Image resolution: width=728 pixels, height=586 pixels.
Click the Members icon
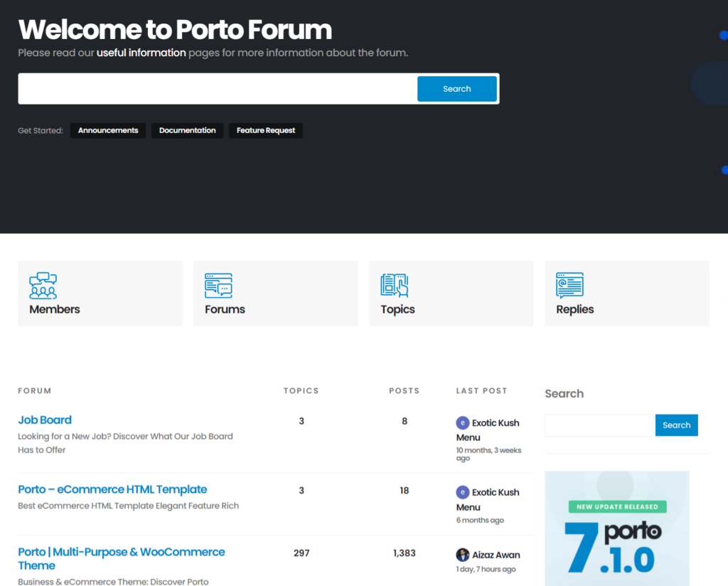pyautogui.click(x=43, y=287)
